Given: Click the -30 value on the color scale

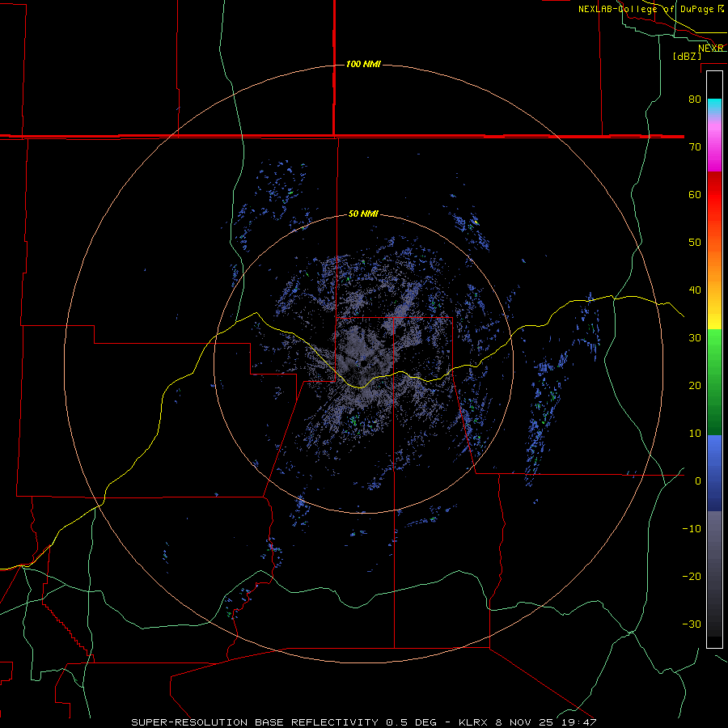Looking at the screenshot, I should (x=692, y=624).
